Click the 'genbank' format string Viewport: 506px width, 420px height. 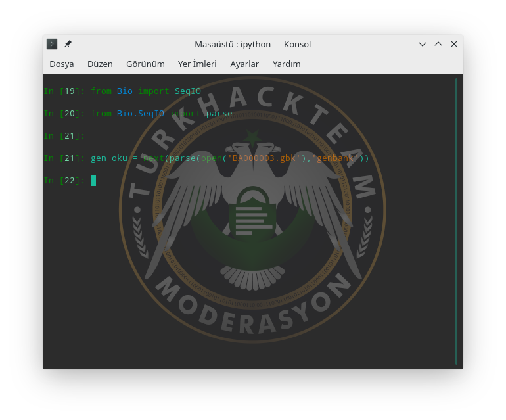point(335,158)
